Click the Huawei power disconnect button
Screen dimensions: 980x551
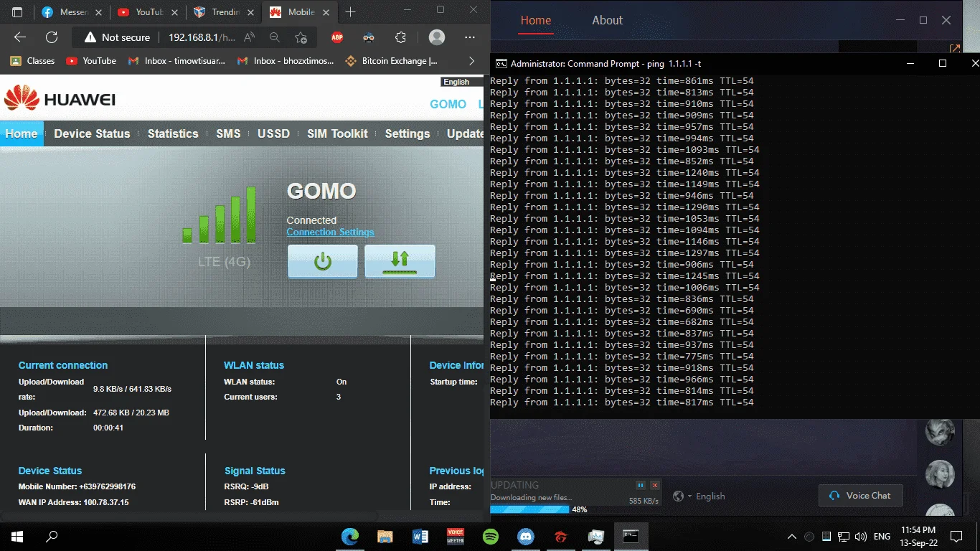[x=322, y=261]
